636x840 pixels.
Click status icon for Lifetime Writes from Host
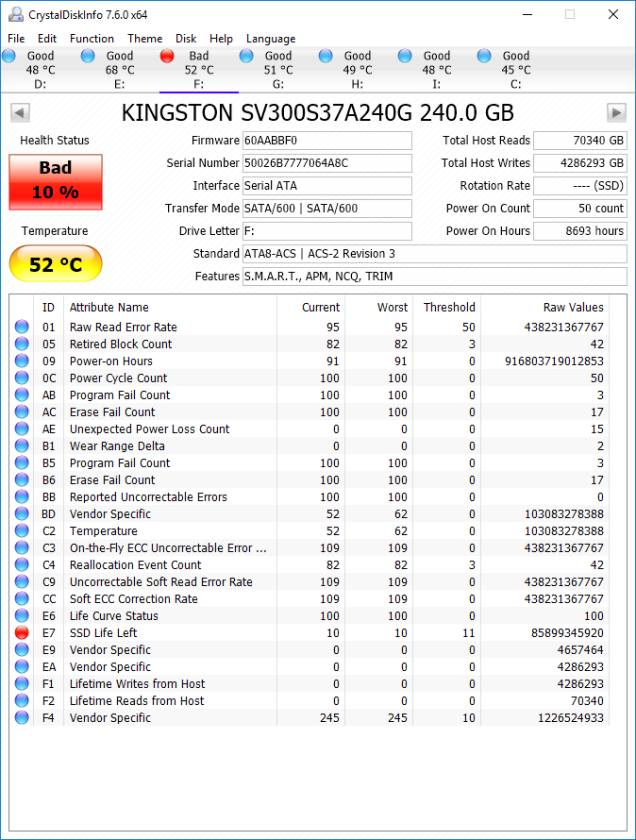[x=22, y=683]
